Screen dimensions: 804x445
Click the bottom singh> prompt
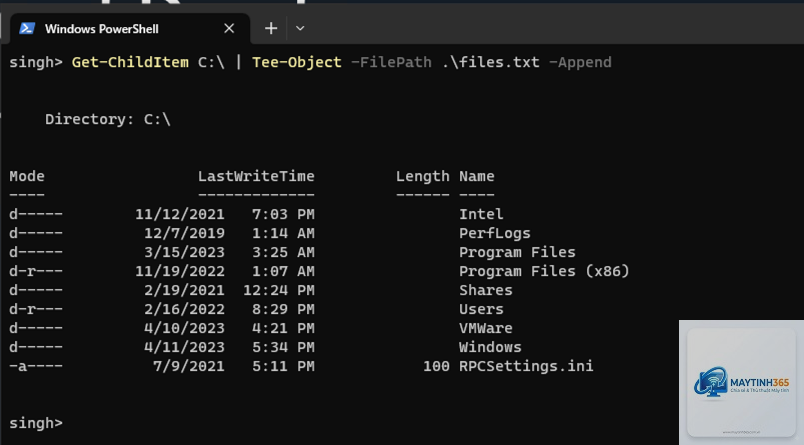click(36, 423)
